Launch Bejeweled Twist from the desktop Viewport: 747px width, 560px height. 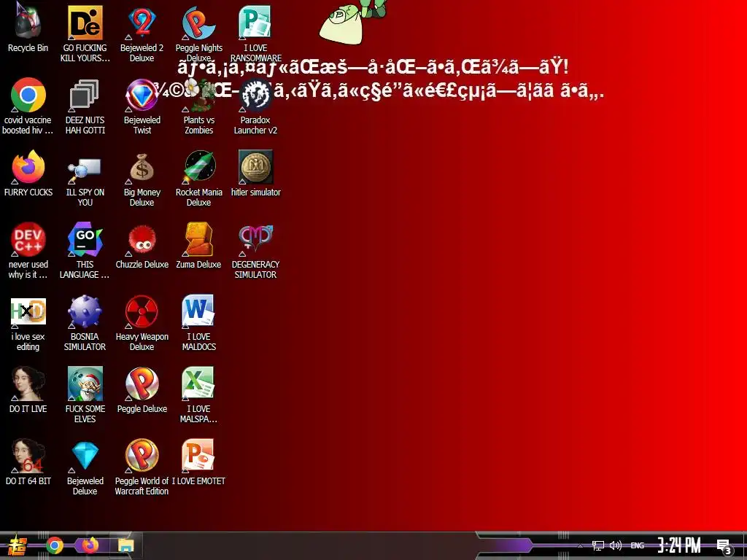(x=142, y=106)
